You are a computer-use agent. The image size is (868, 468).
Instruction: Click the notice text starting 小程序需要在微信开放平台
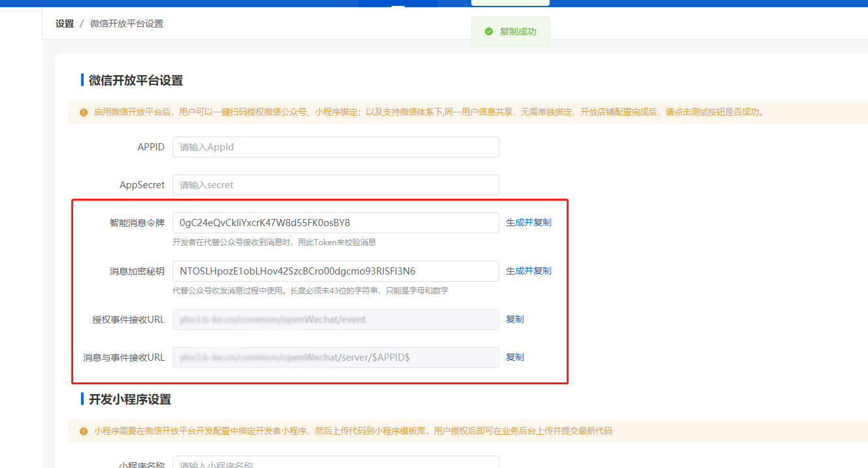(353, 431)
